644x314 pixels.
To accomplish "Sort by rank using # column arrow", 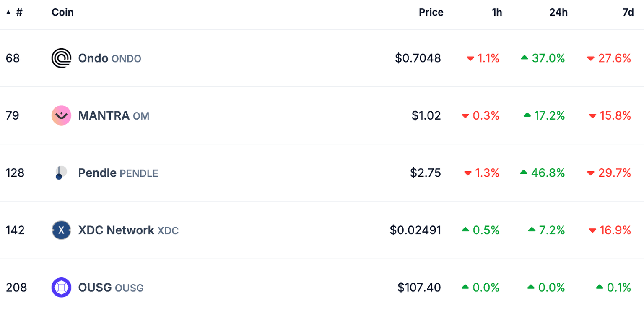I will click(x=9, y=13).
